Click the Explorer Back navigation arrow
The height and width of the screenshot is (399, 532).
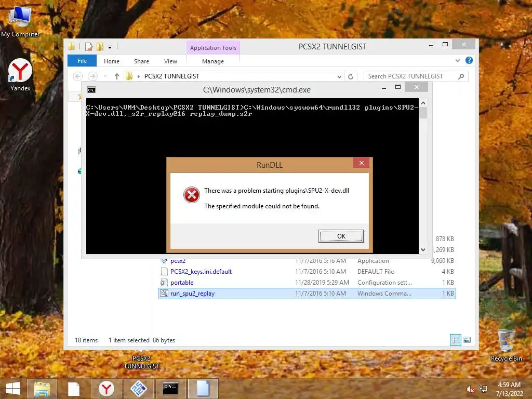[78, 76]
